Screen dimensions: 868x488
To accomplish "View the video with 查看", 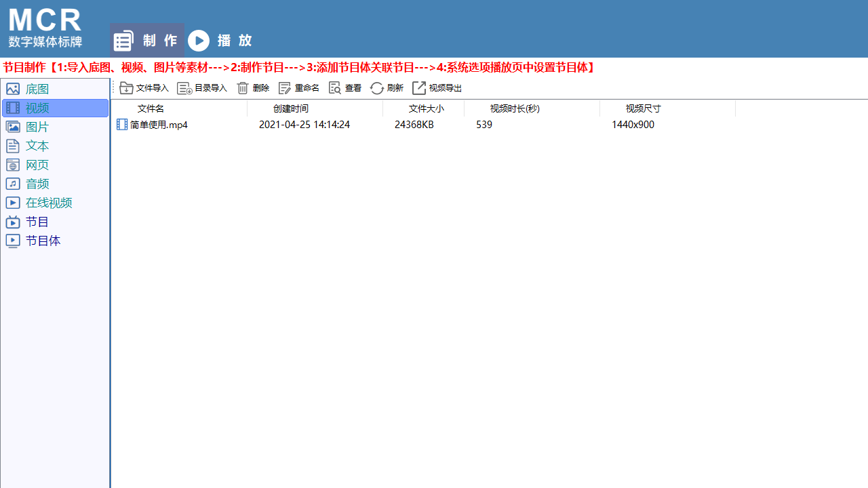I will (x=344, y=88).
